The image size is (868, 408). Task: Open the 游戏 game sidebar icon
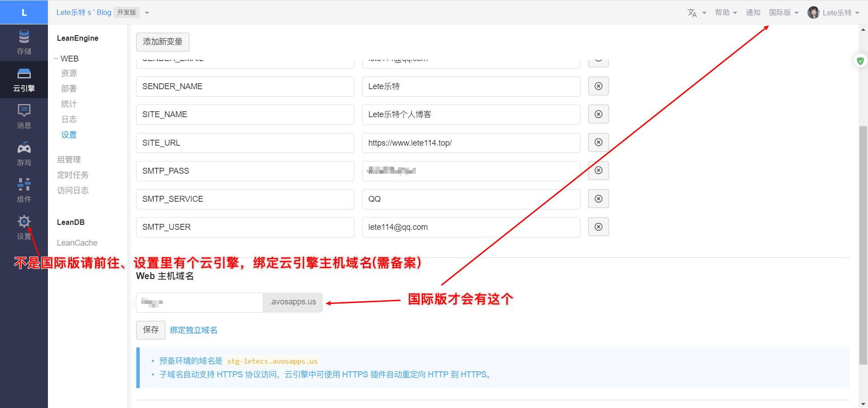click(x=24, y=153)
